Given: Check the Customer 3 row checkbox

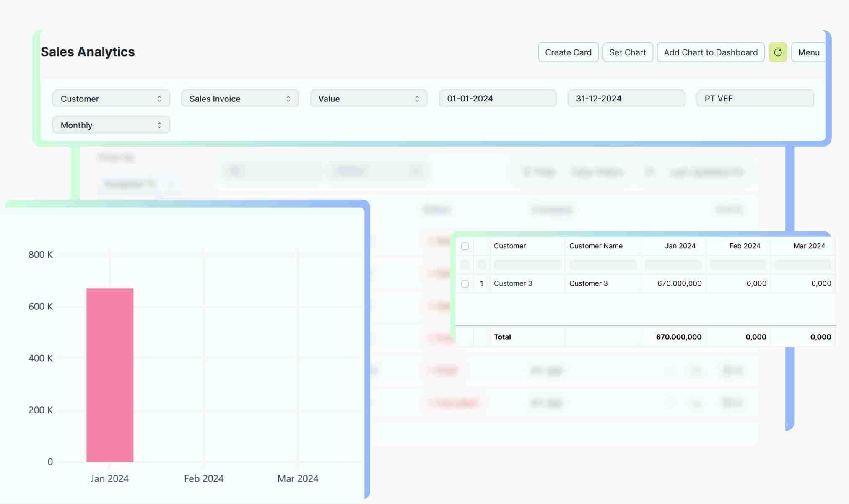Looking at the screenshot, I should 465,284.
